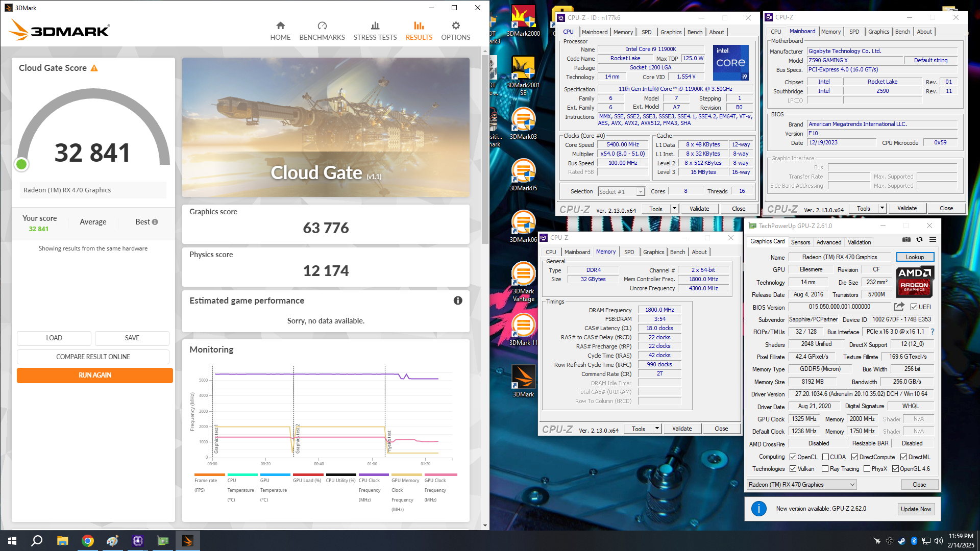Open OPTIONS gear in 3DMark
Image resolution: width=980 pixels, height=551 pixels.
point(456,31)
